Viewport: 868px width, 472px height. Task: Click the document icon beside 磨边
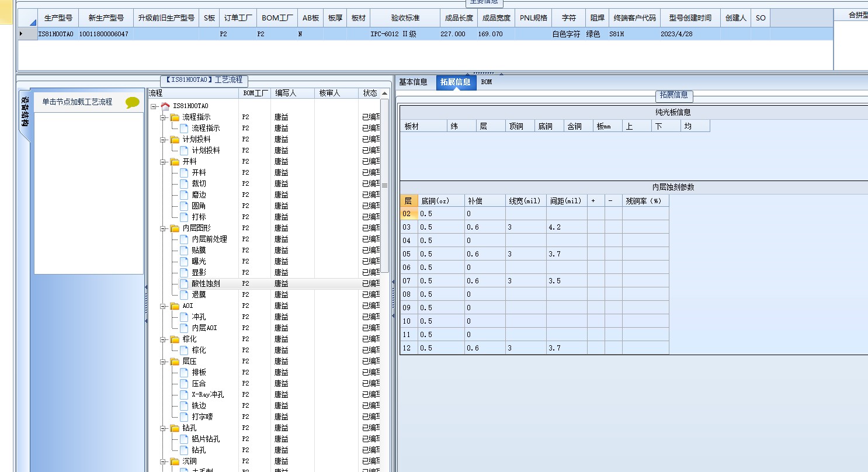point(184,195)
